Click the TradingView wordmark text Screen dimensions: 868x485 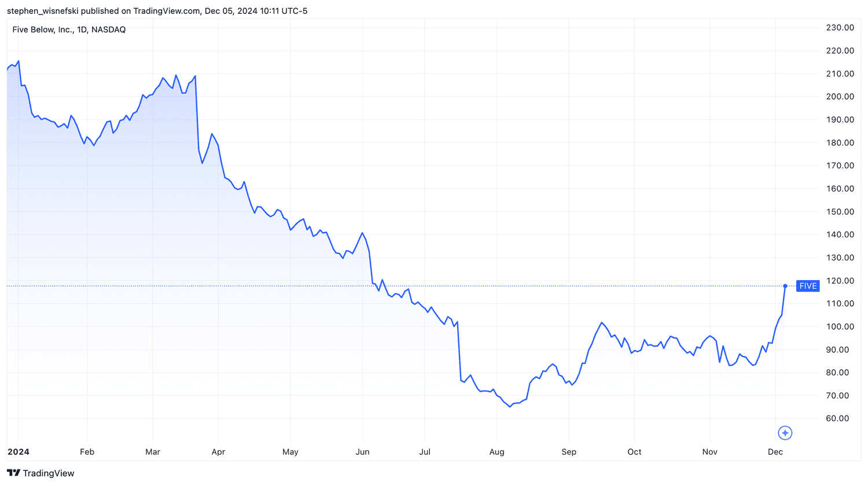[49, 473]
